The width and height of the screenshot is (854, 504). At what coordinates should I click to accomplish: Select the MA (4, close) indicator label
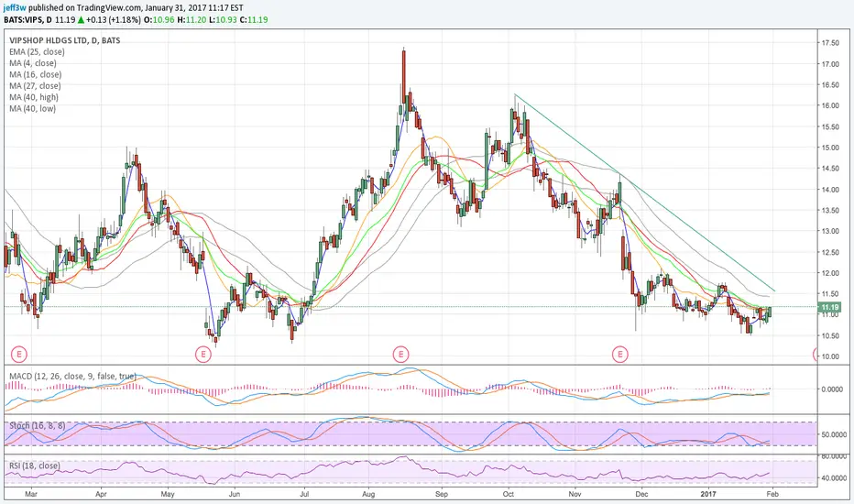click(33, 63)
